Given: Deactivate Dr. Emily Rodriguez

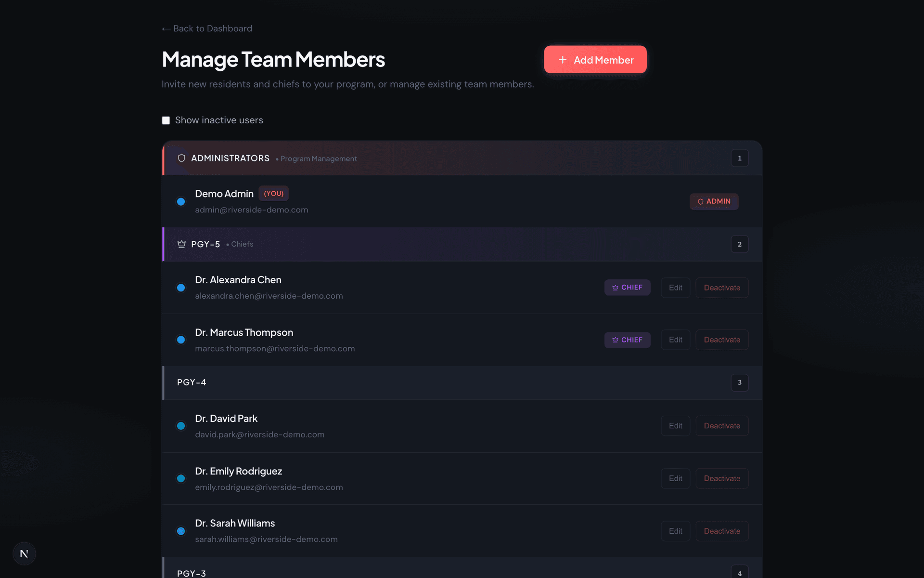Looking at the screenshot, I should click(722, 478).
